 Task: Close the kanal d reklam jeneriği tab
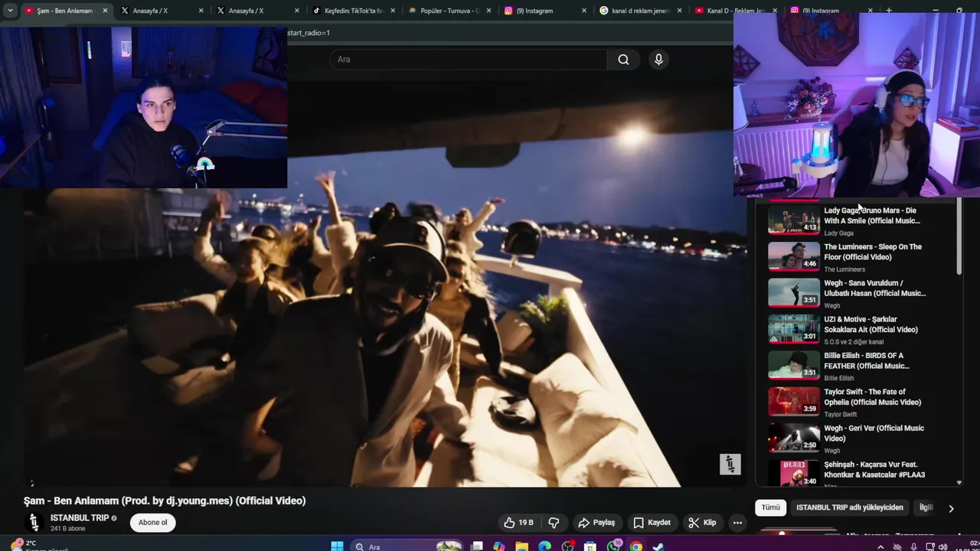679,11
